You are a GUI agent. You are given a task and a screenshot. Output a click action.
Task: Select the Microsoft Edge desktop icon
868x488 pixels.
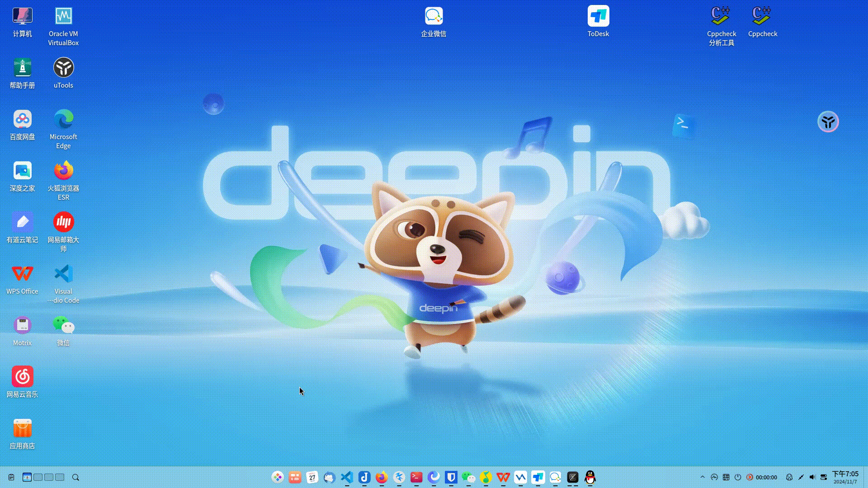tap(63, 129)
